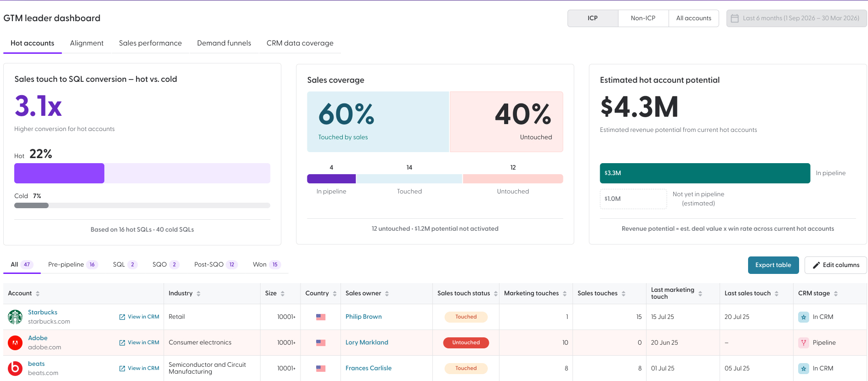Go to the Sales performance tab

coord(150,43)
